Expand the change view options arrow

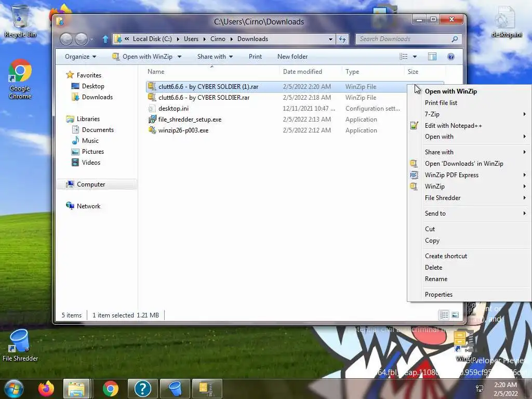(x=415, y=57)
